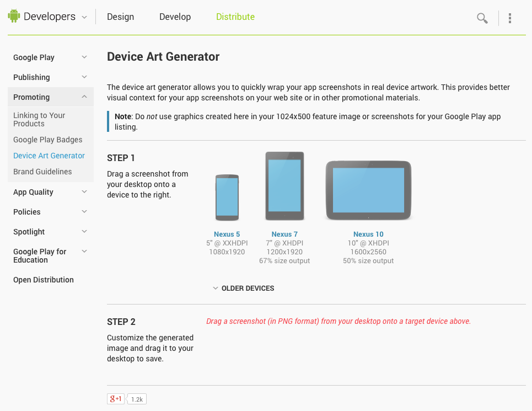Select the Distribute tab
The image size is (532, 411).
tap(235, 17)
